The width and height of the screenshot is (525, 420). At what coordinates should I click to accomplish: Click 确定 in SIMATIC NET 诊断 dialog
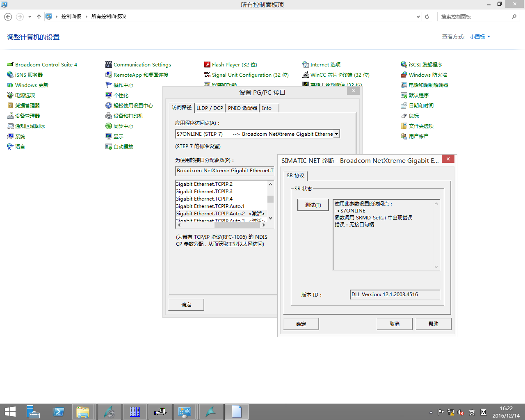click(x=301, y=324)
